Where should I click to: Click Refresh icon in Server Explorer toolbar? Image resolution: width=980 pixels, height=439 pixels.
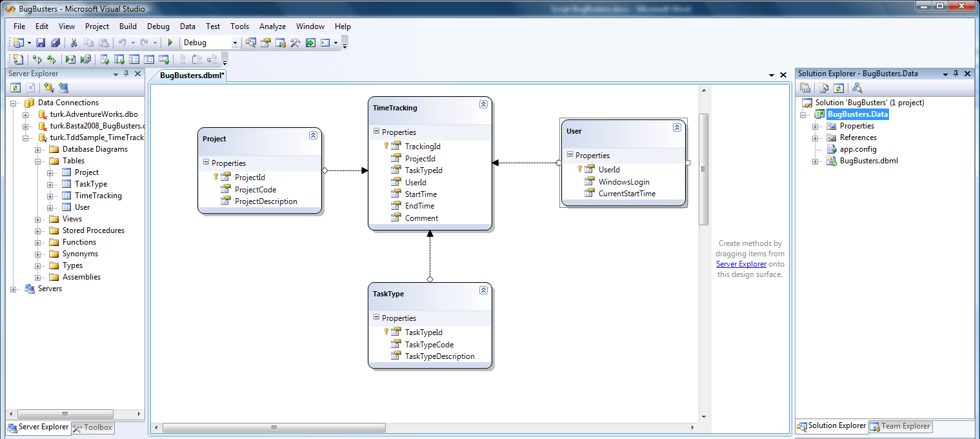(15, 88)
